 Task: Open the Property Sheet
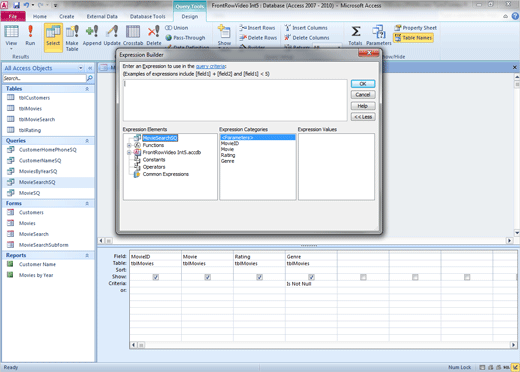pos(415,28)
